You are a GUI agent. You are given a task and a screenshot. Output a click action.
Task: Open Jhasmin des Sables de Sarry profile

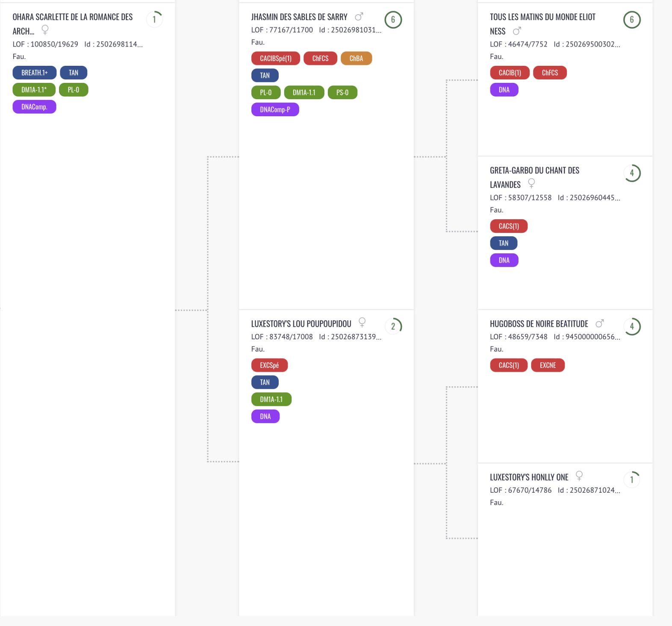tap(299, 17)
